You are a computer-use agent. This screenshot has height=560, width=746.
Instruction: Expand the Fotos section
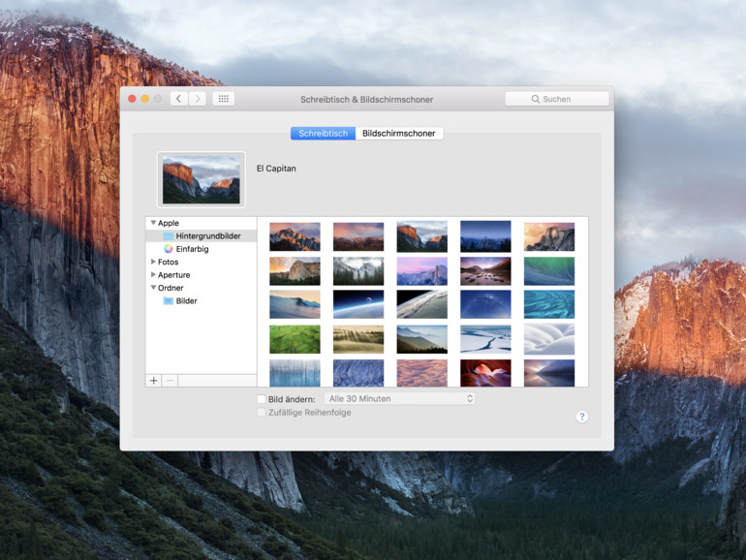tap(153, 262)
